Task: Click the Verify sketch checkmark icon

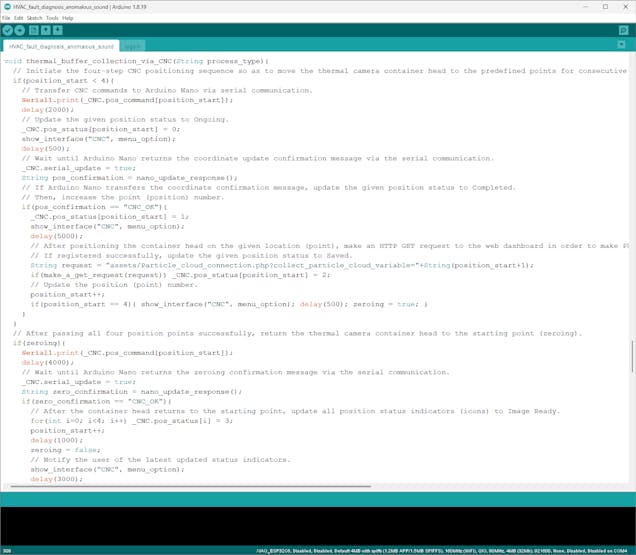Action: (8, 30)
